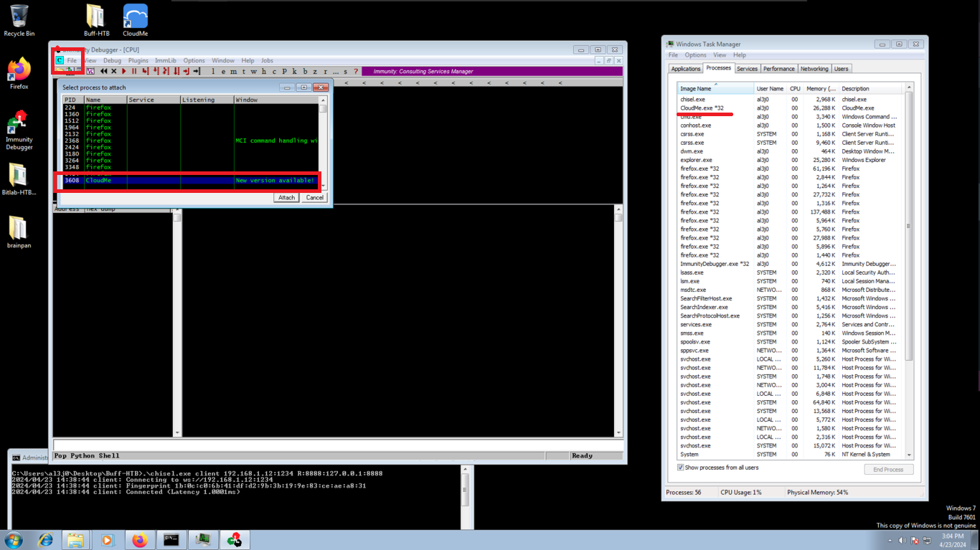980x550 pixels.
Task: Click the red question mark help icon
Action: click(x=356, y=71)
